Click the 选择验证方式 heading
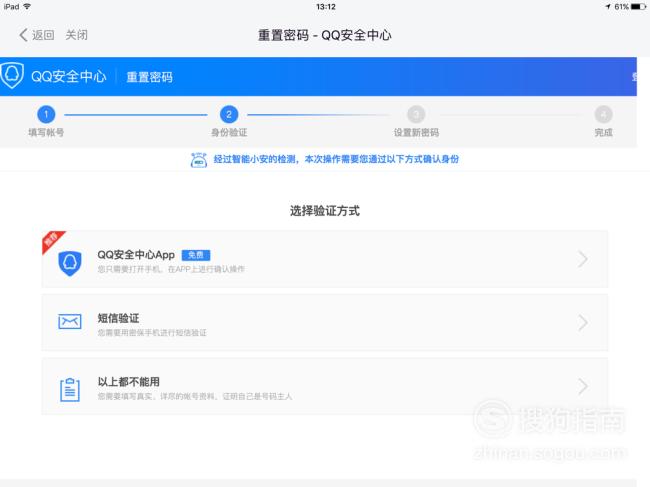650x487 pixels. point(325,211)
